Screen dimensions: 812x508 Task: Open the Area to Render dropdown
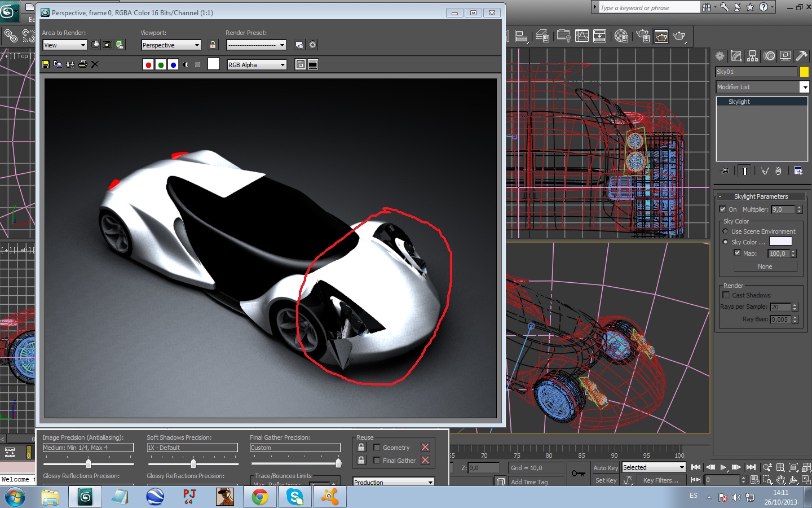tap(64, 45)
